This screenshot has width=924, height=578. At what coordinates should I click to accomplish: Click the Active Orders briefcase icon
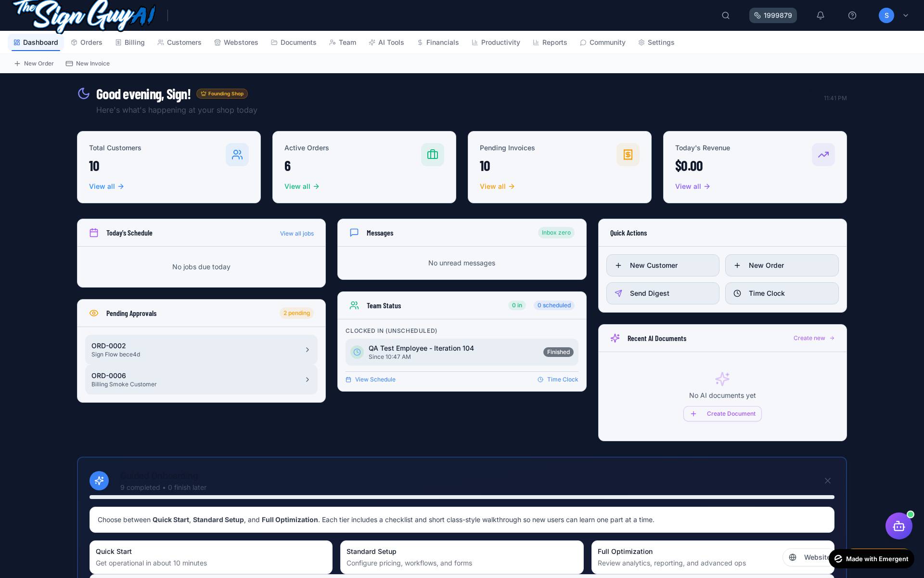(x=433, y=155)
